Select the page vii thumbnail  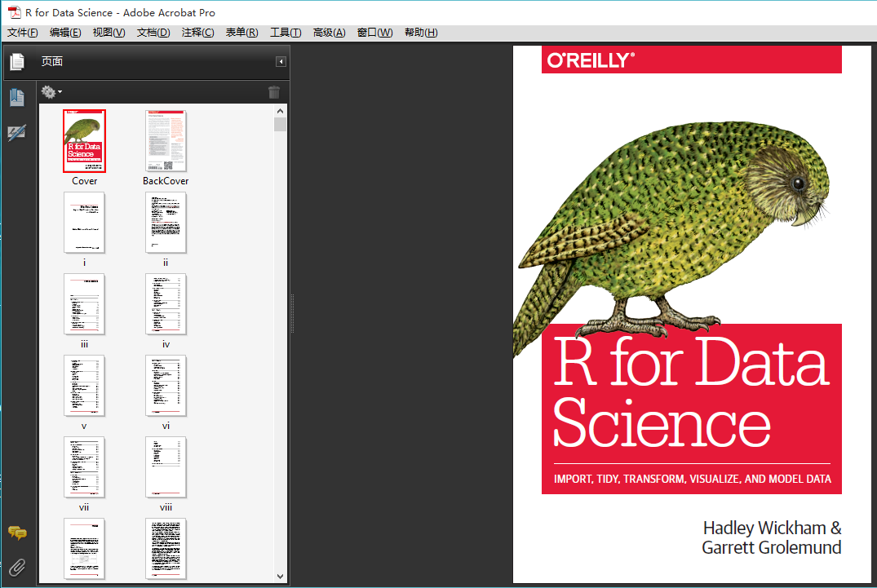[85, 467]
